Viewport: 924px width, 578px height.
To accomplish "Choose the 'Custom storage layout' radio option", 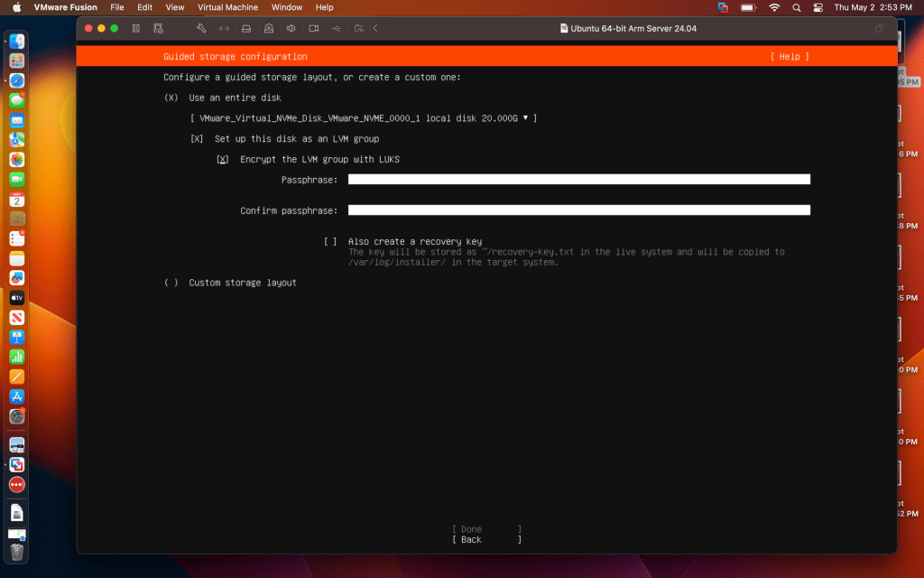I will (171, 283).
